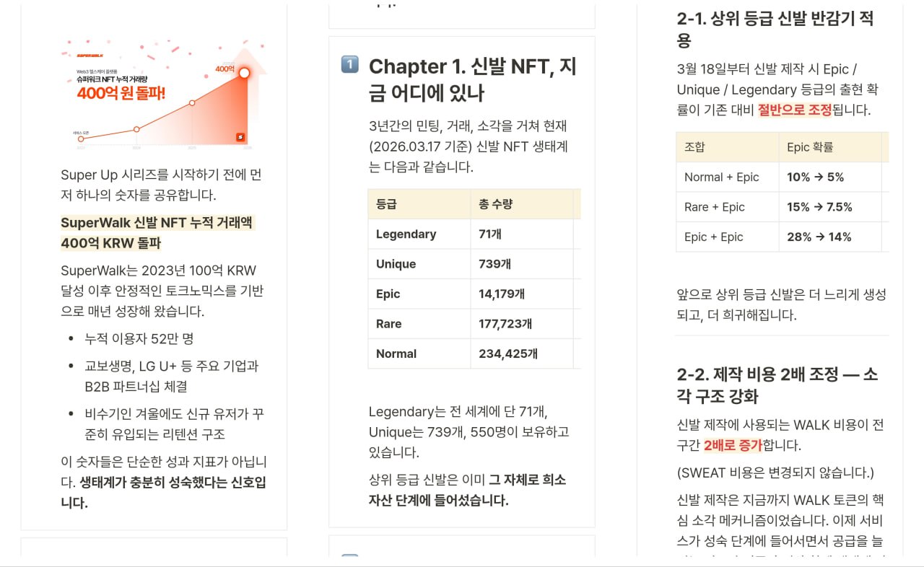Click the Legendary row label in table
Viewport: 924px width, 567px height.
coord(406,234)
